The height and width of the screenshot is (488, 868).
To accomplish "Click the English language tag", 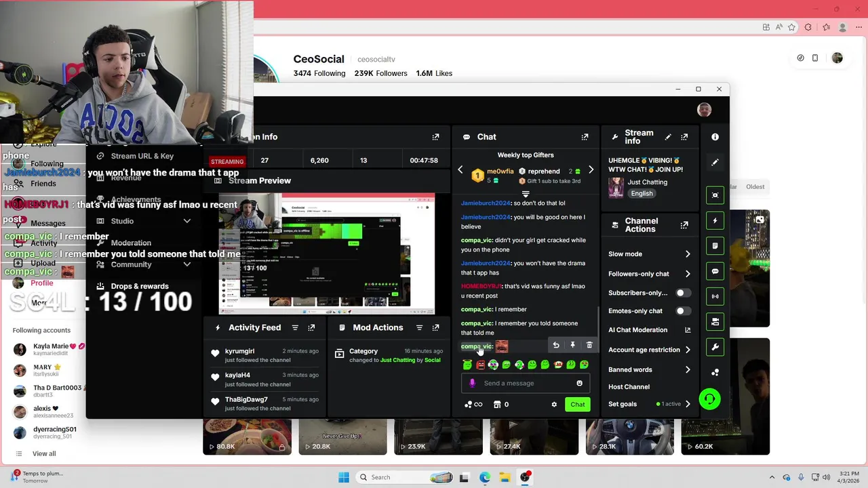I will [642, 194].
